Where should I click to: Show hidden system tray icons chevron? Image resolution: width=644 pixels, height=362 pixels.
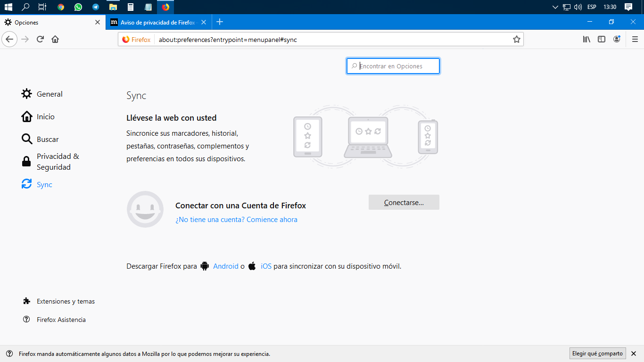[x=555, y=7]
